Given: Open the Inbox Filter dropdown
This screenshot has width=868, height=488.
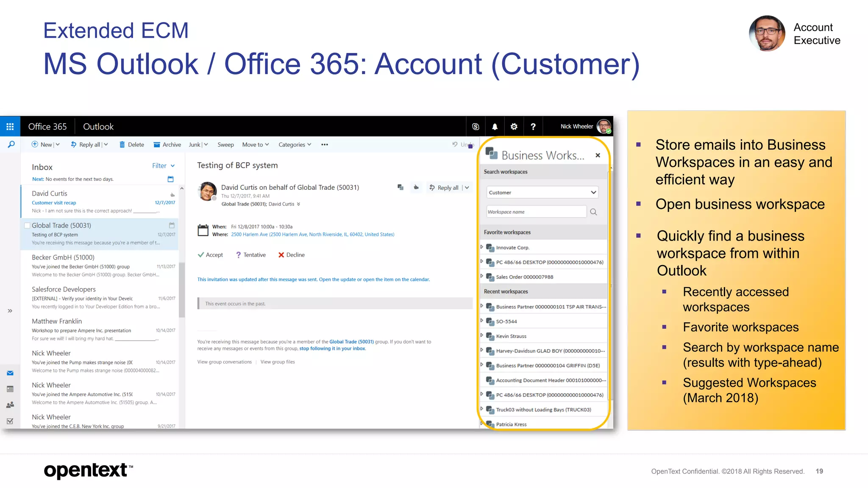Looking at the screenshot, I should tap(164, 166).
